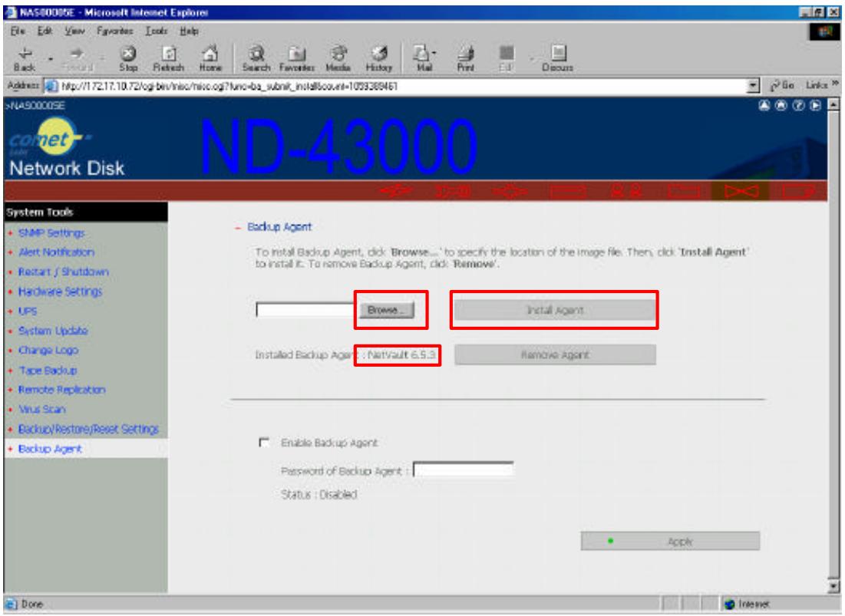The image size is (845, 616).
Task: Click the red plug-shaped icon in the navigation bar
Action: (454, 190)
